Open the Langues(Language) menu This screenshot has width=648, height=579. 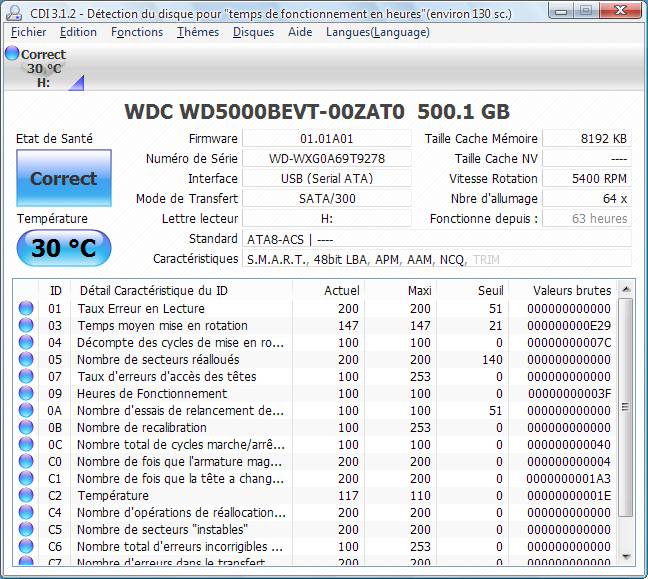click(378, 32)
